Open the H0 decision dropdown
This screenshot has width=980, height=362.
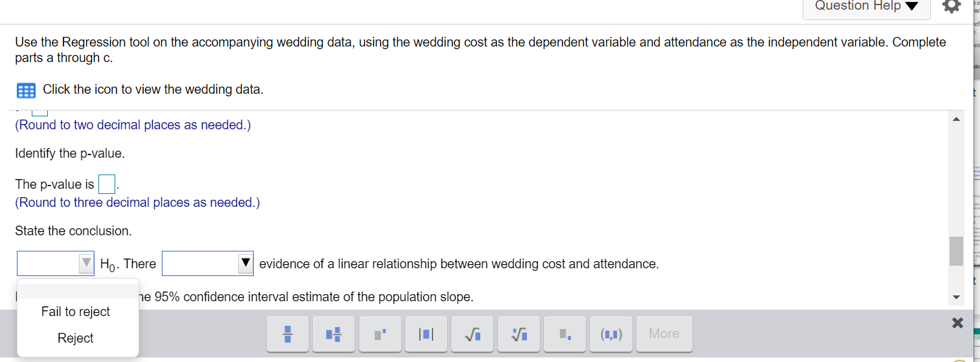pos(56,263)
